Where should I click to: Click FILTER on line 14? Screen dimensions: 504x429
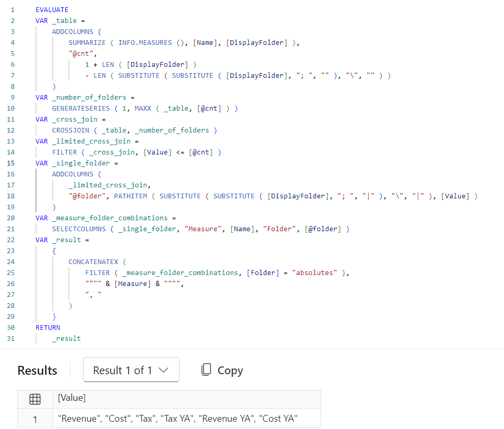coord(64,152)
